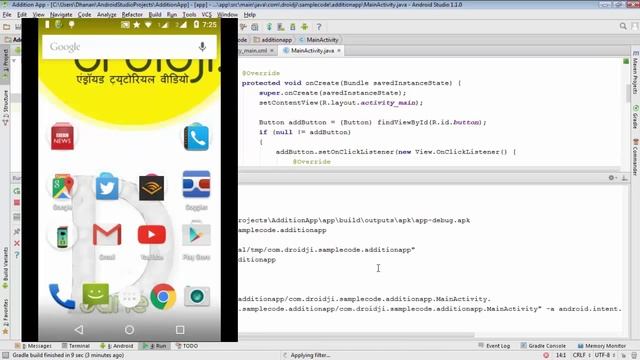
Task: Tap the Android home navigation button
Action: 129,330
